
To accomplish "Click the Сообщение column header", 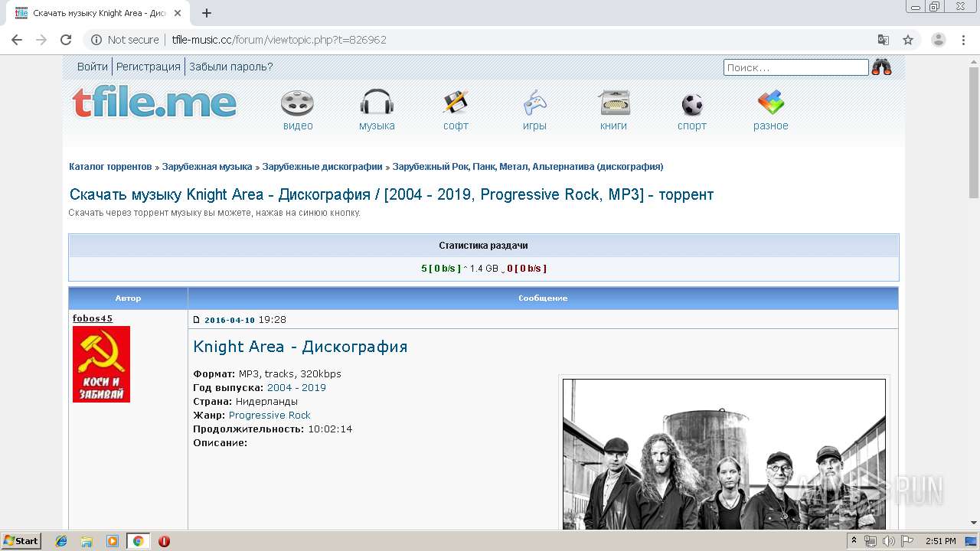I will click(x=543, y=298).
